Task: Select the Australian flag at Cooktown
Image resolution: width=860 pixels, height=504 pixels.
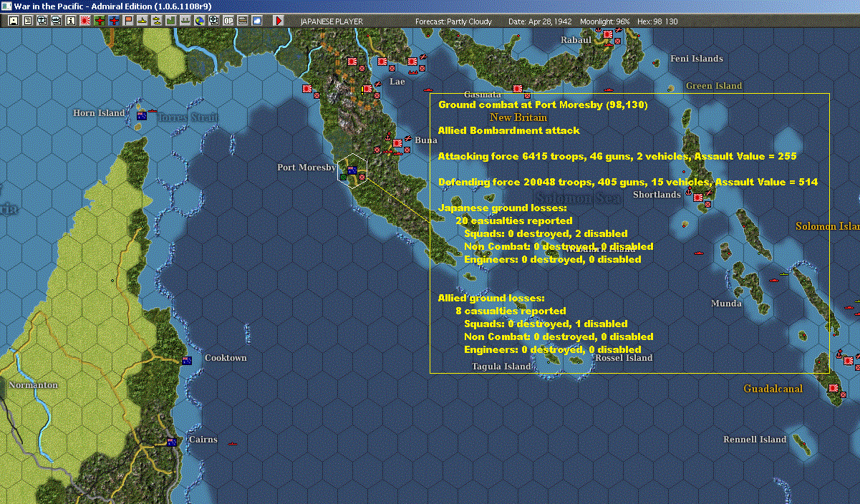Action: [x=187, y=360]
